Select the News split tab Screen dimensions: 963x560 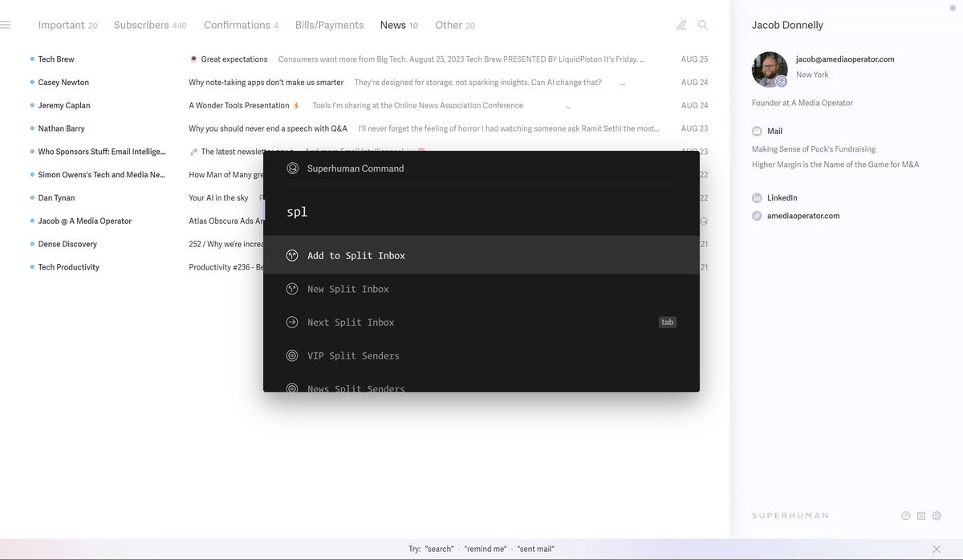tap(399, 25)
